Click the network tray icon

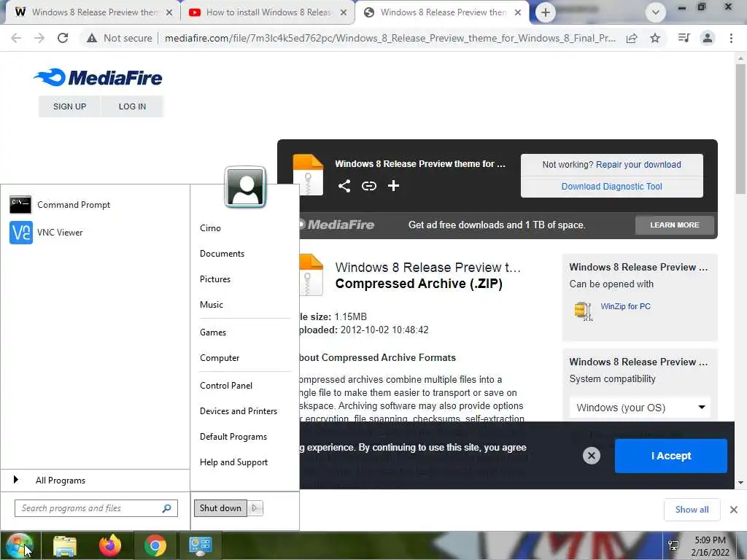pyautogui.click(x=673, y=545)
